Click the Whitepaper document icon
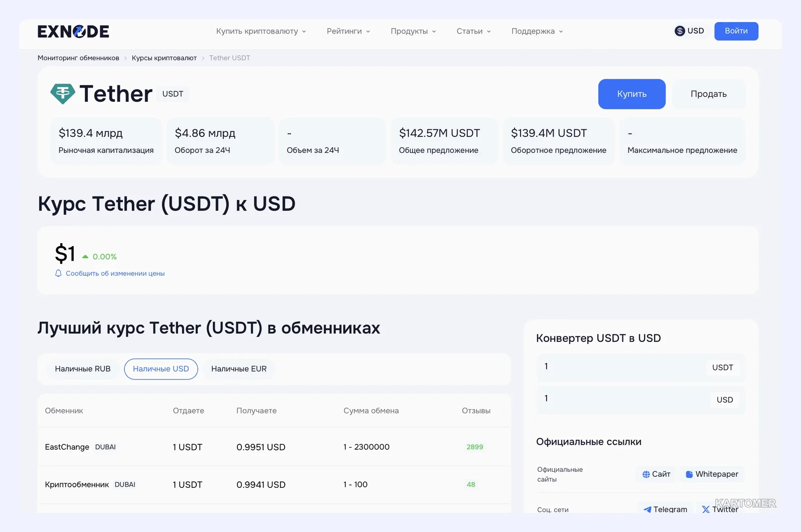Viewport: 801px width, 532px height. coord(689,474)
